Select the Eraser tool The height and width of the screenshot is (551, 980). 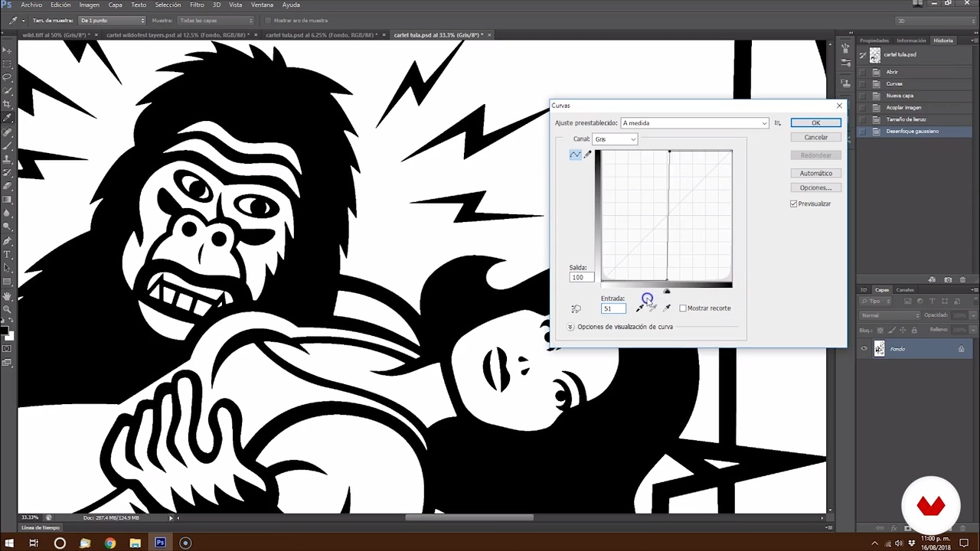tap(7, 186)
